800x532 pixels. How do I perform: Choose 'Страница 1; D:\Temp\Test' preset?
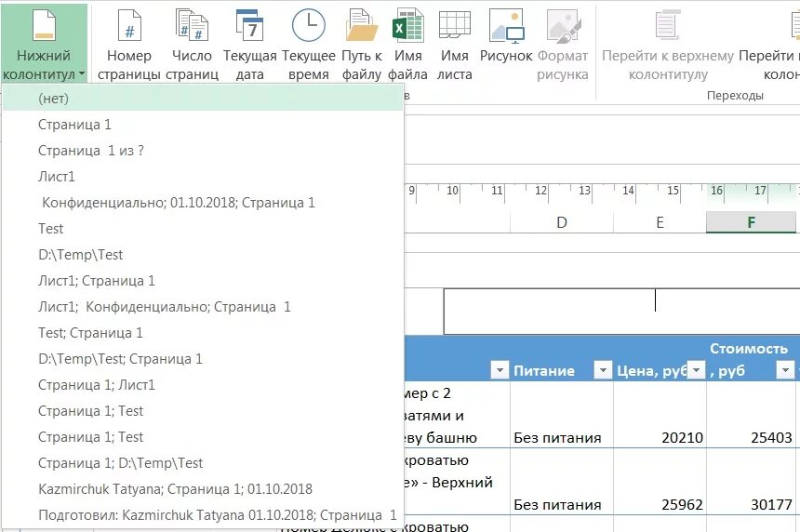[203, 462]
